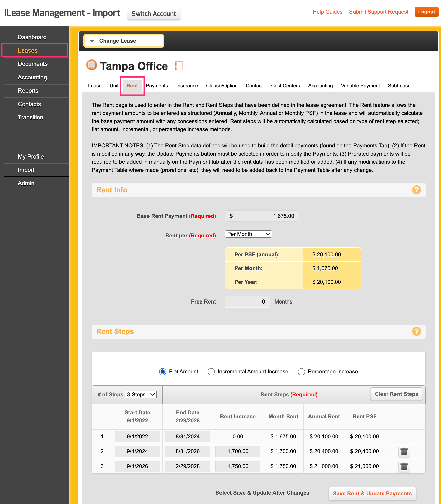Expand the Change Lease dropdown
The width and height of the screenshot is (441, 504).
[x=124, y=41]
